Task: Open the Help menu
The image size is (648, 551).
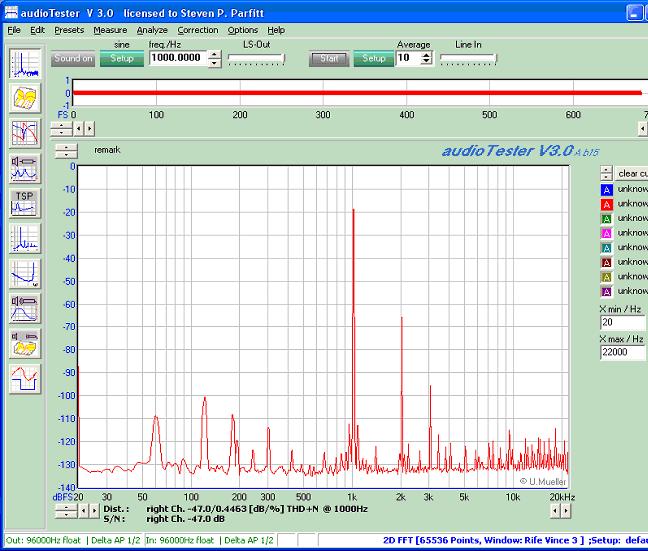Action: pyautogui.click(x=276, y=30)
